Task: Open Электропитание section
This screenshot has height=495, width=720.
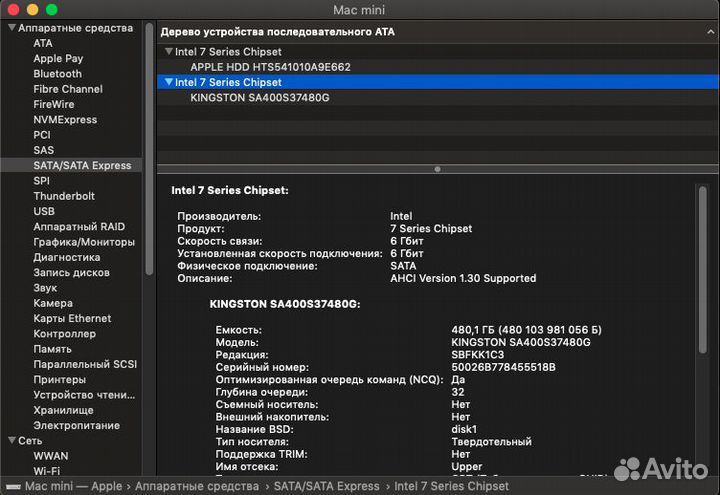Action: point(76,425)
